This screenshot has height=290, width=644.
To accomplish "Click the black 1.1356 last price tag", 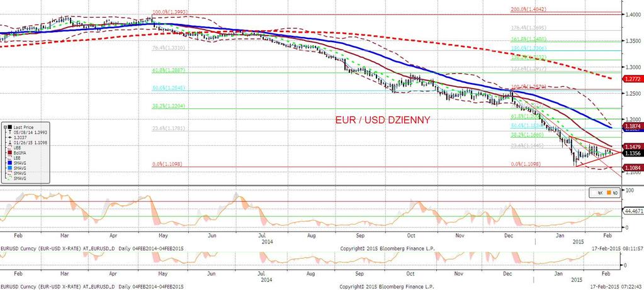I will (633, 153).
